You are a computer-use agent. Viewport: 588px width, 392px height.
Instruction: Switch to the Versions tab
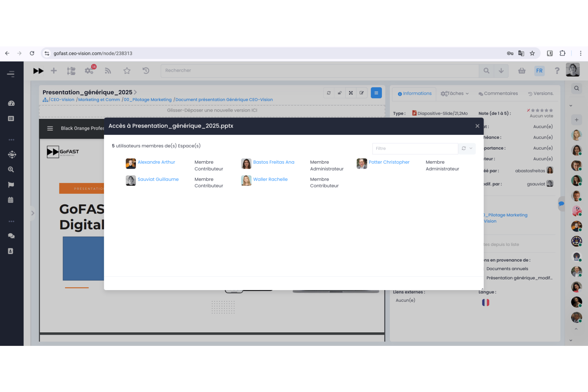click(541, 93)
